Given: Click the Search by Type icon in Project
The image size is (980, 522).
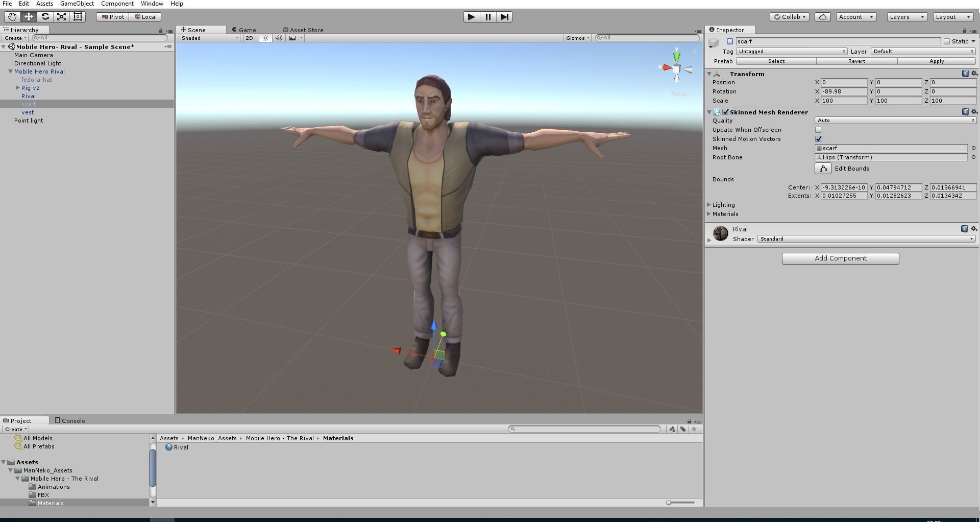Looking at the screenshot, I should tap(672, 429).
